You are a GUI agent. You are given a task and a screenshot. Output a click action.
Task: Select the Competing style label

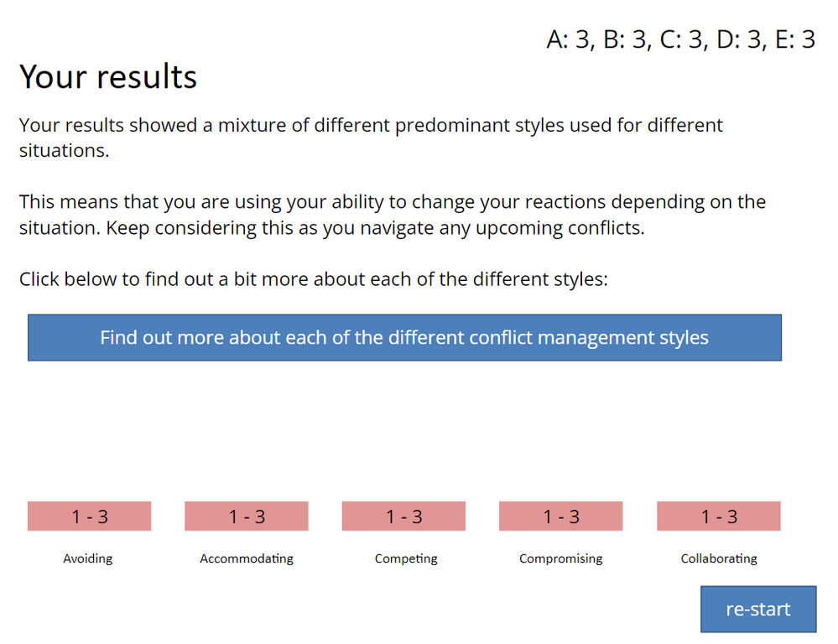(406, 558)
